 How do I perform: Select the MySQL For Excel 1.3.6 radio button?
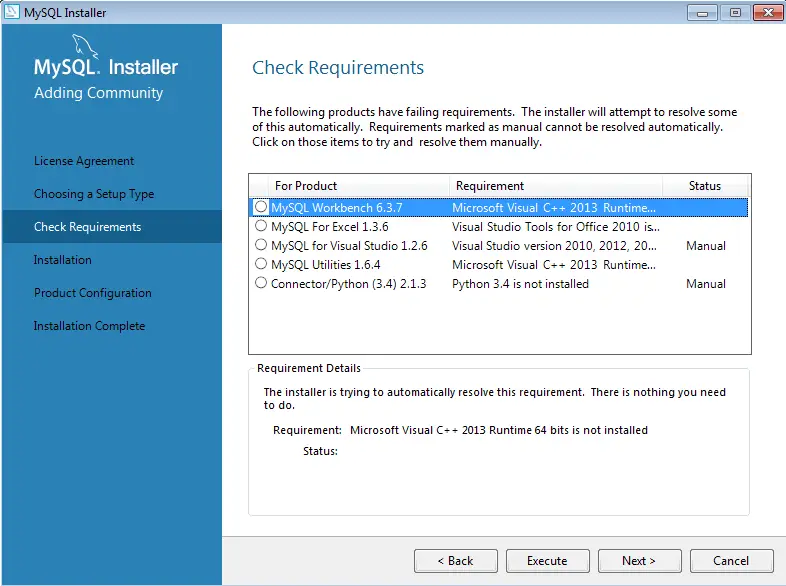[x=261, y=226]
